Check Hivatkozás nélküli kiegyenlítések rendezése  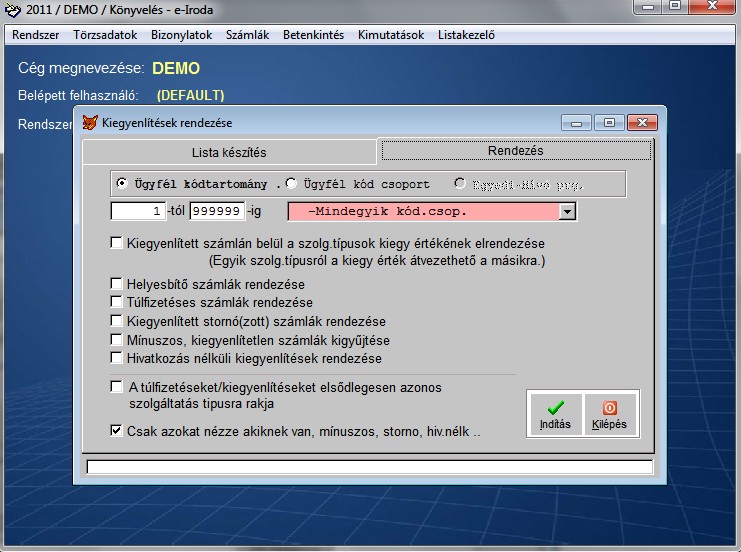117,357
